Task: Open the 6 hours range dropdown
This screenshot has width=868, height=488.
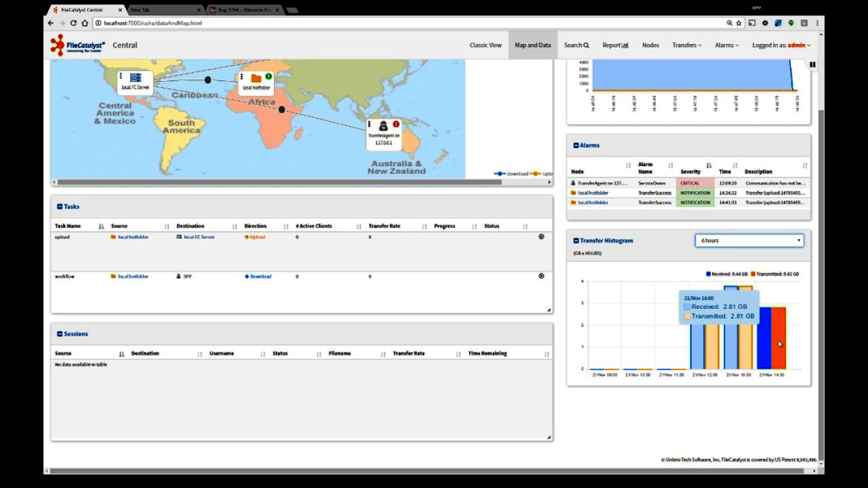Action: (x=749, y=241)
